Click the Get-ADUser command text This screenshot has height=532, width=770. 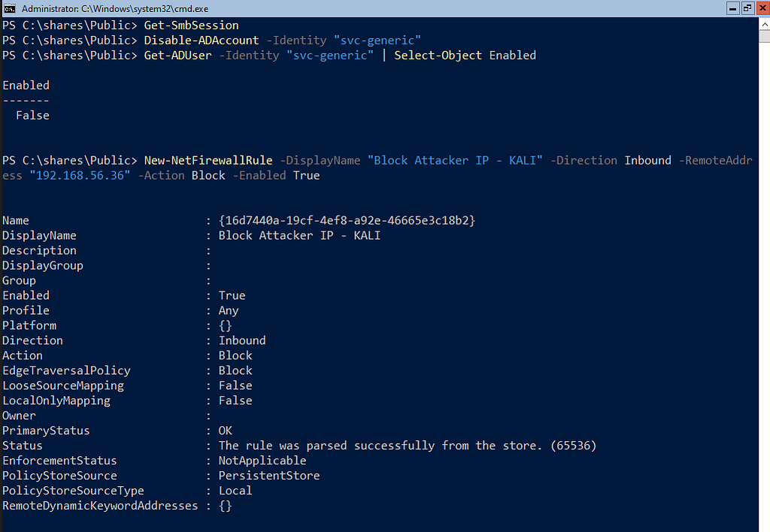tap(177, 56)
